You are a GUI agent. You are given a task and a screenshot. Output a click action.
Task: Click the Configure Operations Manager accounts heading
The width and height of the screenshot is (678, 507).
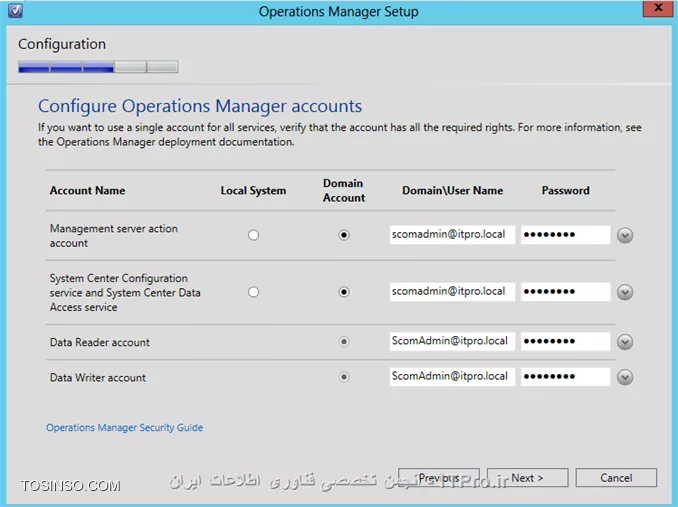200,106
